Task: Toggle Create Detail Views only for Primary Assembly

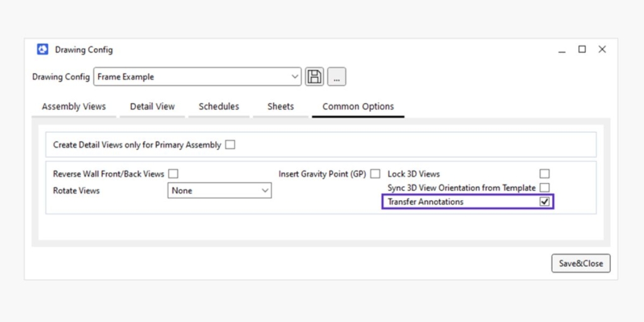Action: (x=230, y=145)
